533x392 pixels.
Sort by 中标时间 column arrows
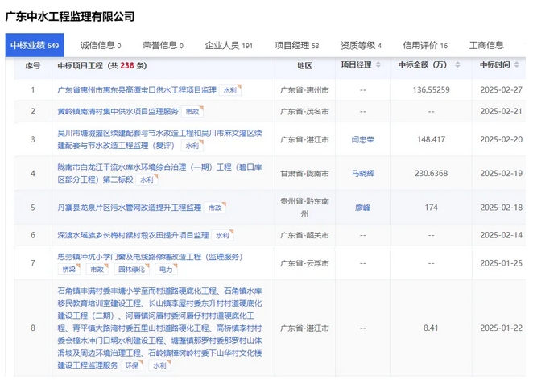pyautogui.click(x=517, y=64)
